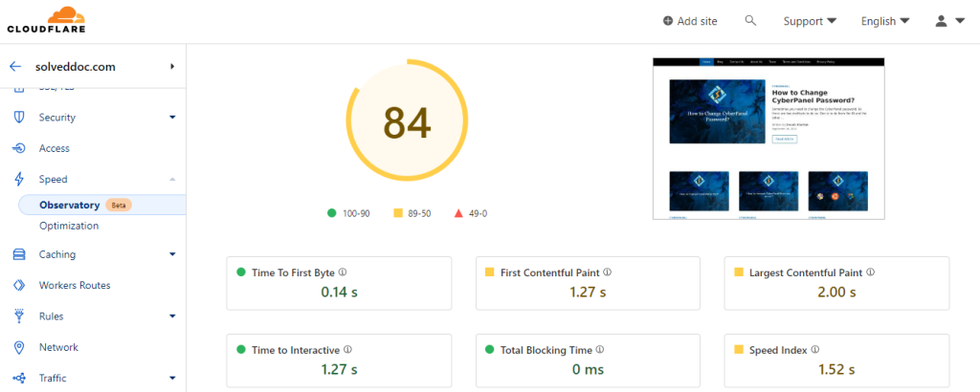Image resolution: width=980 pixels, height=392 pixels.
Task: Click the 1.27 s First Contentful Paint value
Action: pyautogui.click(x=589, y=292)
